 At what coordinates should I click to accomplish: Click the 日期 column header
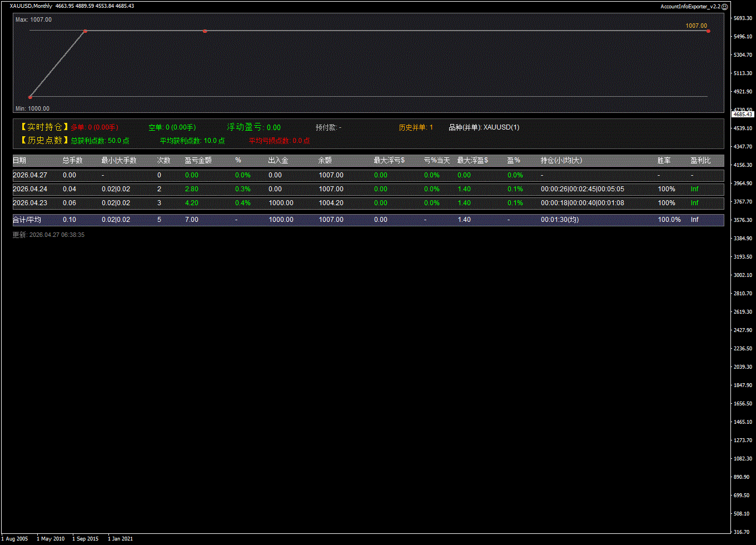(x=19, y=161)
